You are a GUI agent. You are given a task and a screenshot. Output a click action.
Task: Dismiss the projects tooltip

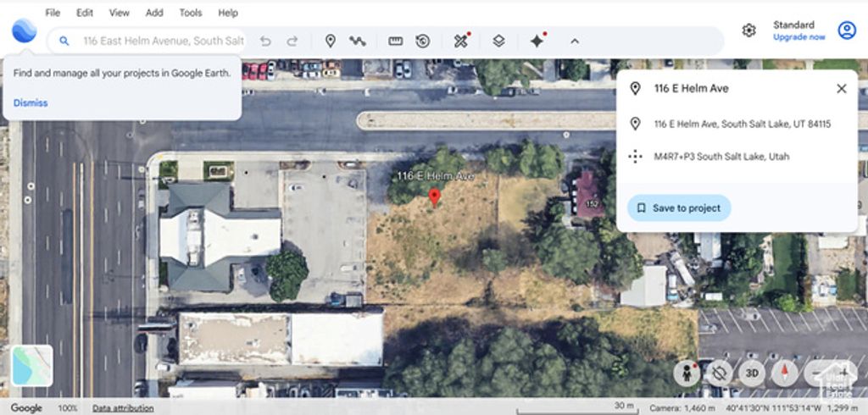pyautogui.click(x=31, y=103)
